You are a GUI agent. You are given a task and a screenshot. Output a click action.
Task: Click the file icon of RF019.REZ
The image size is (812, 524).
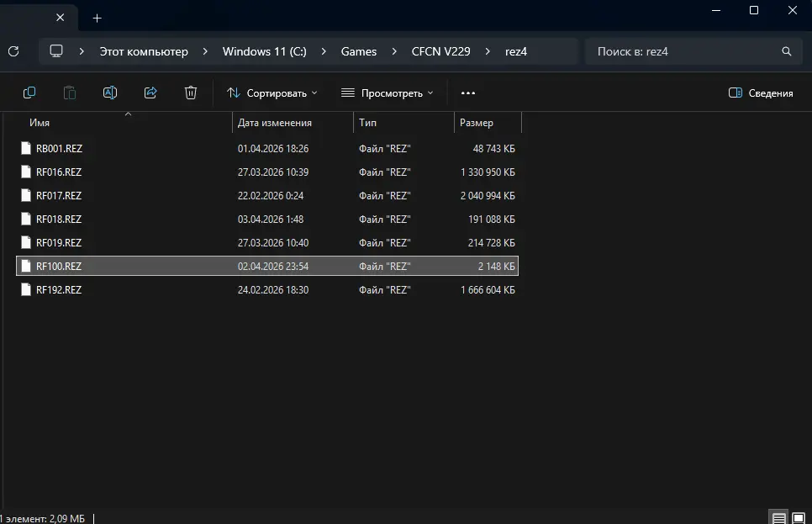pyautogui.click(x=26, y=242)
